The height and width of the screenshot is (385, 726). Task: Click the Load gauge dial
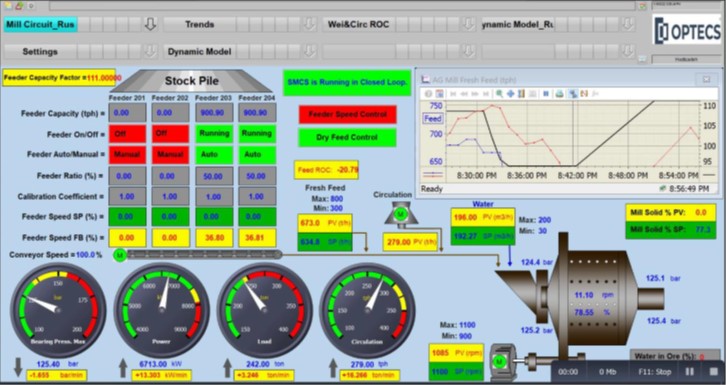pos(264,310)
